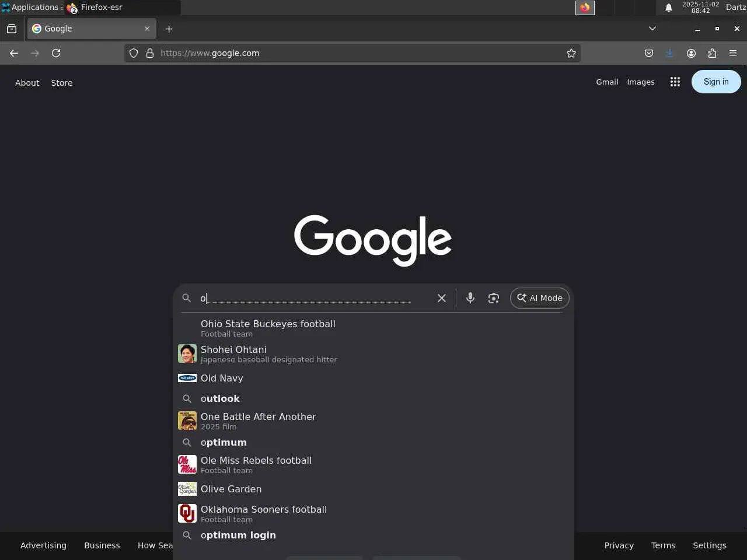Select the Google browser tab

(x=92, y=29)
